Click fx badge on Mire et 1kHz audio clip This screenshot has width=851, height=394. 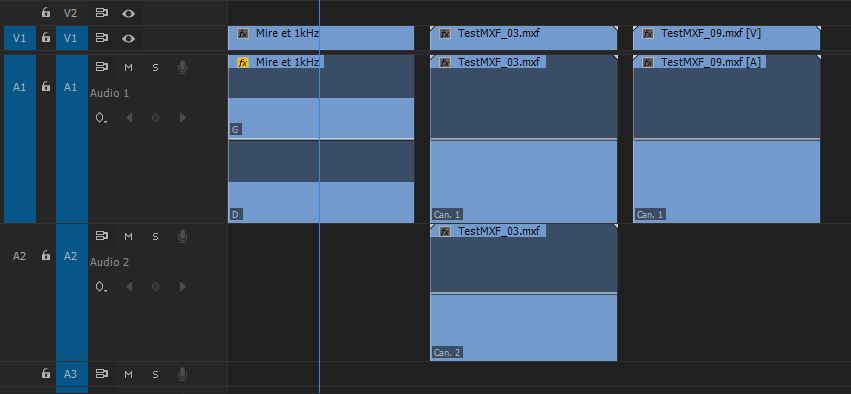coord(243,62)
